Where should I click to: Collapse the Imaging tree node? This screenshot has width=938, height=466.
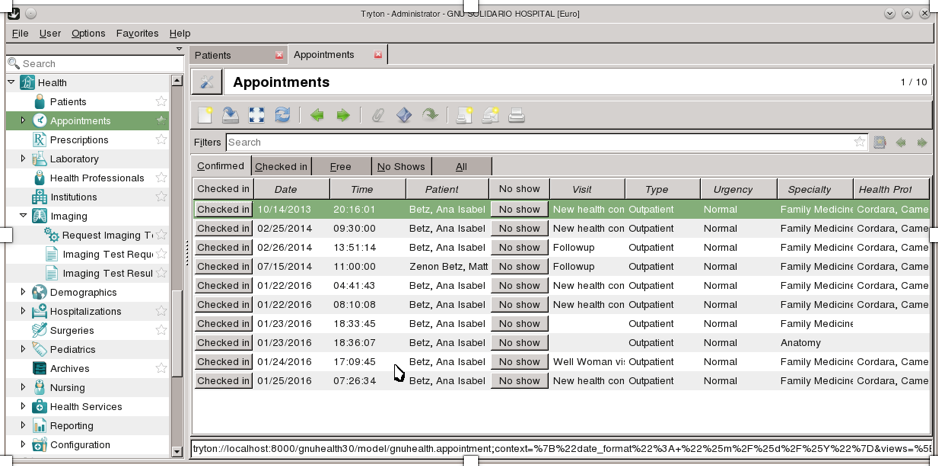point(23,216)
